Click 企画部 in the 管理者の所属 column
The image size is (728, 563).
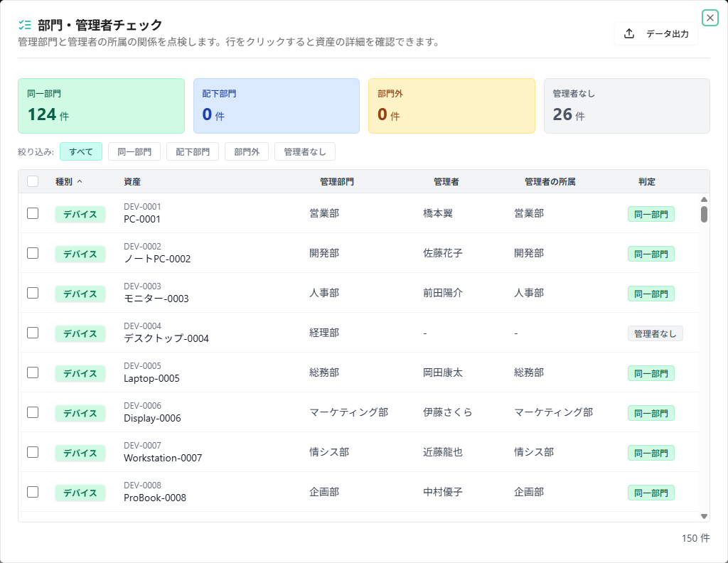529,492
